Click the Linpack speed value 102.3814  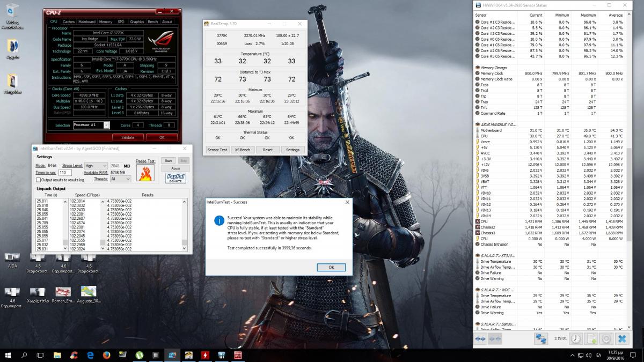point(77,201)
